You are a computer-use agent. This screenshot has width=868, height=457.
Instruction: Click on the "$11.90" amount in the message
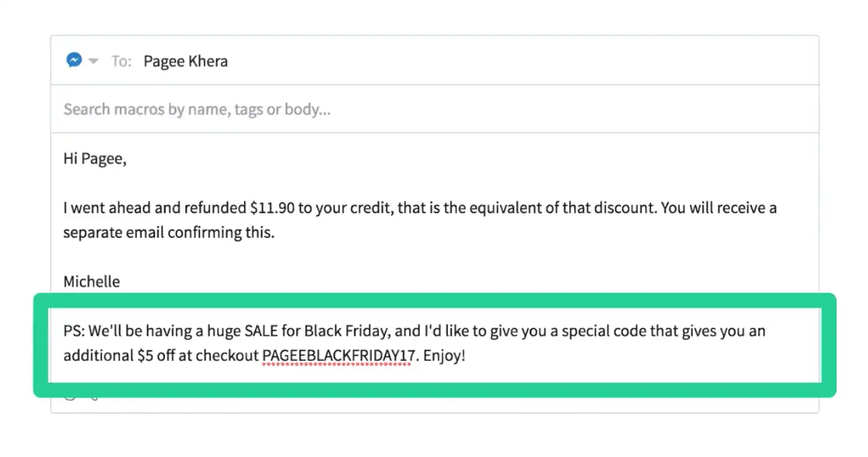point(272,208)
